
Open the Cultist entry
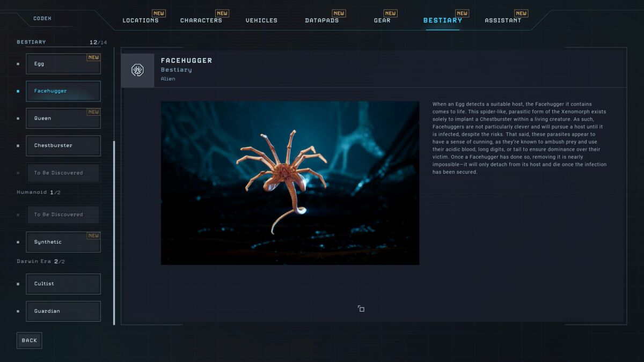point(63,284)
